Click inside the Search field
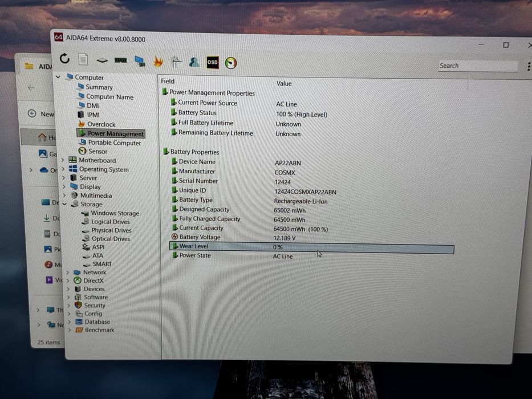This screenshot has width=532, height=399. pyautogui.click(x=478, y=66)
